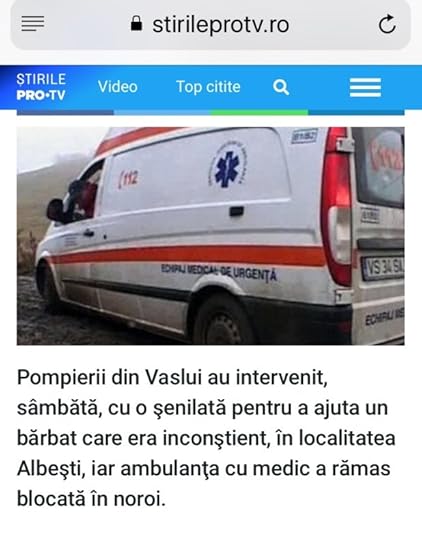Click the blue Star of Life emblem
Image resolution: width=422 pixels, height=540 pixels.
click(227, 165)
